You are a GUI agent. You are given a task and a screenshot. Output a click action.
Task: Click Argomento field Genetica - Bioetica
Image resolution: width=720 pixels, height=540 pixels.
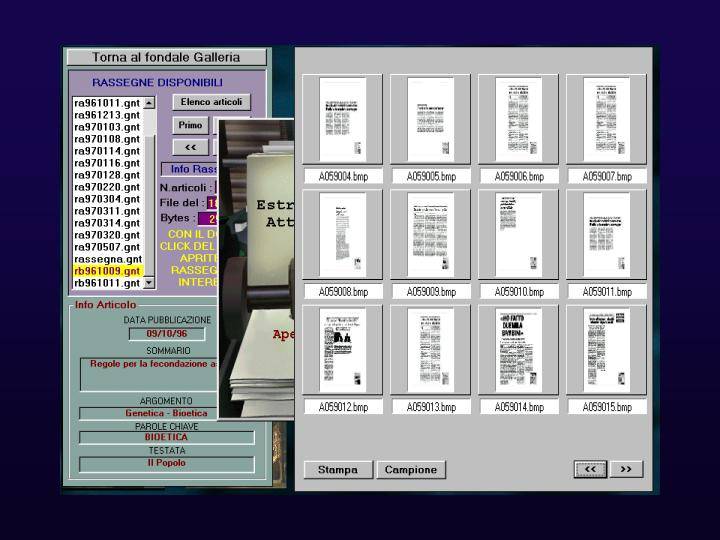150,413
